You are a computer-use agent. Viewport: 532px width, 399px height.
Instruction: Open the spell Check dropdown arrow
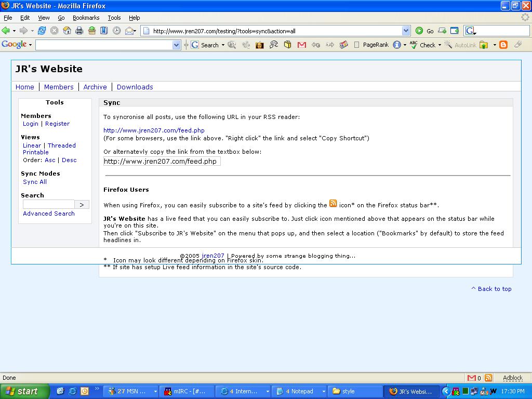pyautogui.click(x=440, y=45)
